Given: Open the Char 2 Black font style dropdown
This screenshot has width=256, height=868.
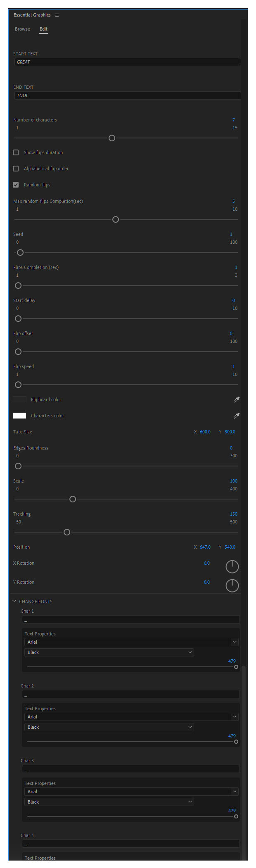Looking at the screenshot, I should click(109, 727).
